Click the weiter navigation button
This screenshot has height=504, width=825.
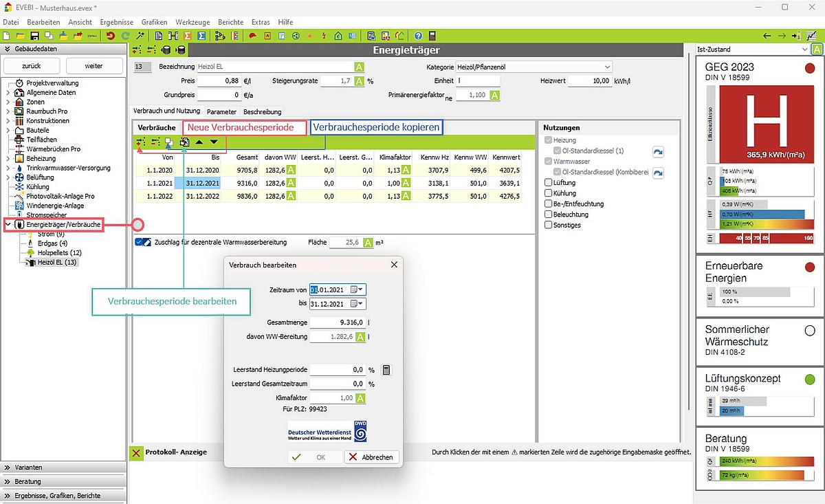pos(93,66)
